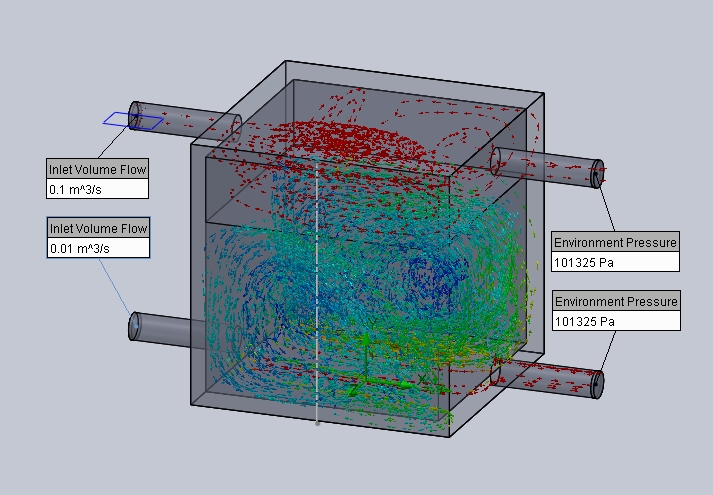Screen dimensions: 713x495
Task: Select the upper right outlet pipe
Action: click(548, 166)
